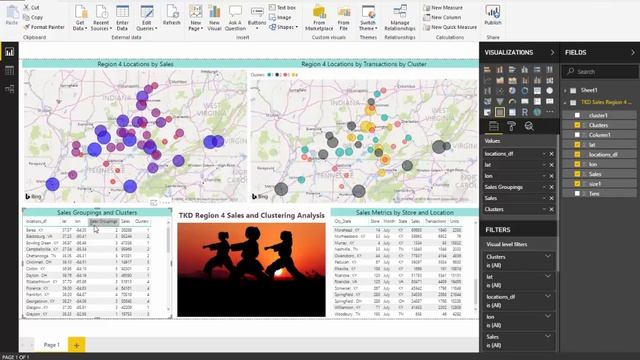Open the Format paint roller tab
640x360 pixels.
coord(511,126)
